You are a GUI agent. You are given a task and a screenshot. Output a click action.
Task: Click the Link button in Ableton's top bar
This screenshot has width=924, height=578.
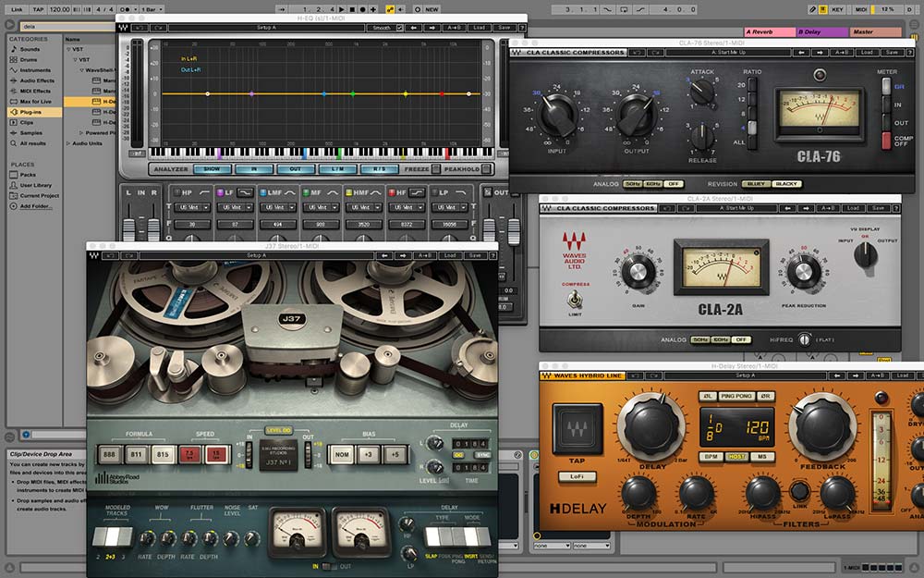click(x=17, y=9)
